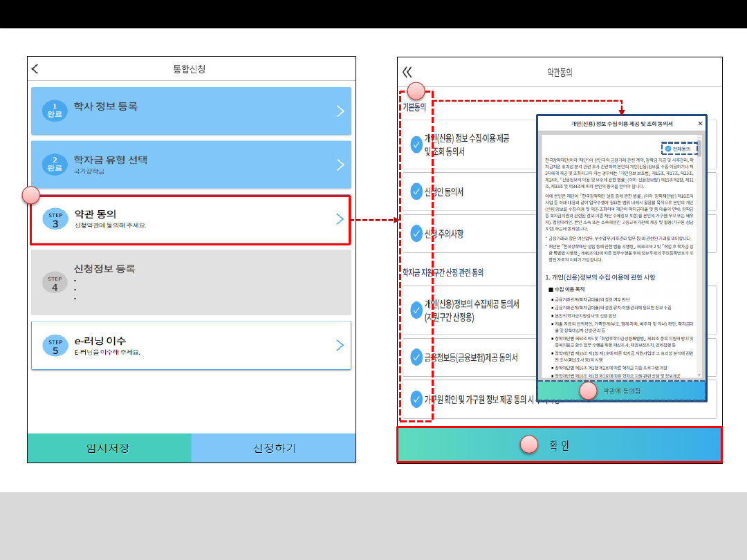747x560 pixels.
Task: Tap the '1 완료' step badge
Action: point(55,111)
